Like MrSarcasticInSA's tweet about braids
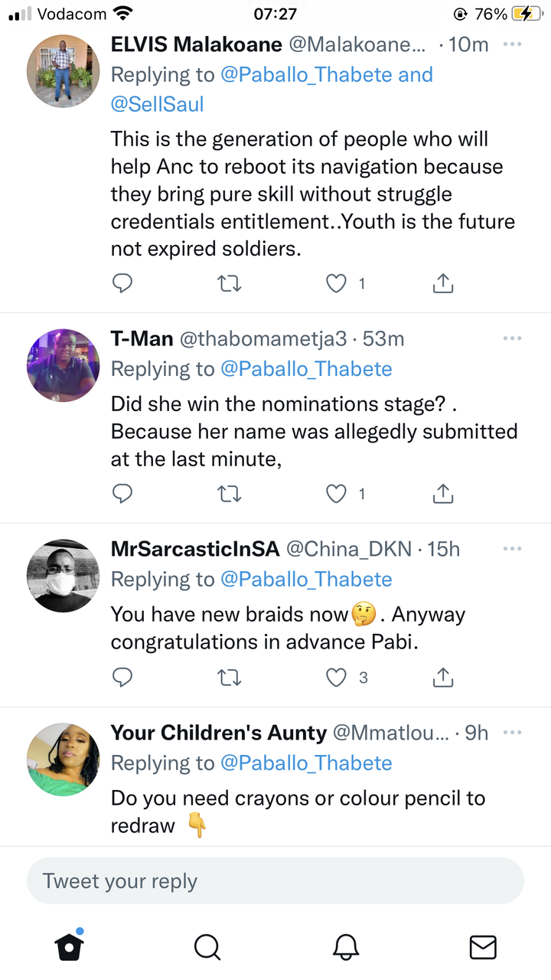551x980 pixels. coord(337,678)
